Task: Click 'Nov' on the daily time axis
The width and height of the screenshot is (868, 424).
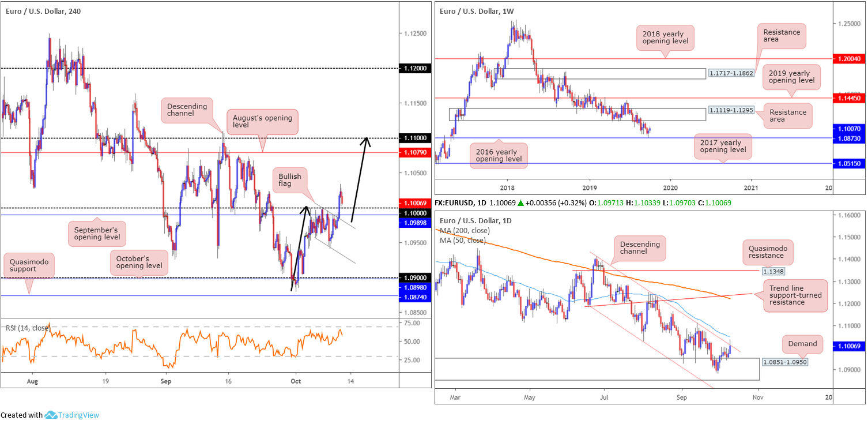Action: coord(757,397)
